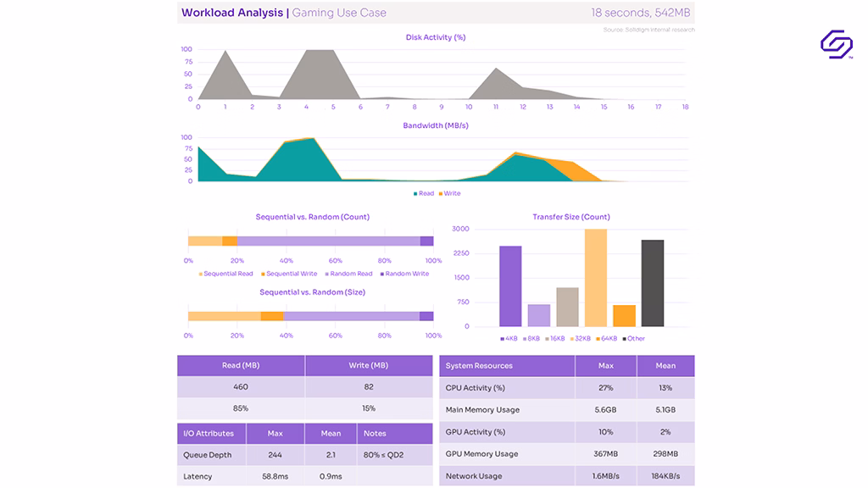This screenshot has height=488, width=868.
Task: Click the 4KB legend entry
Action: (509, 339)
